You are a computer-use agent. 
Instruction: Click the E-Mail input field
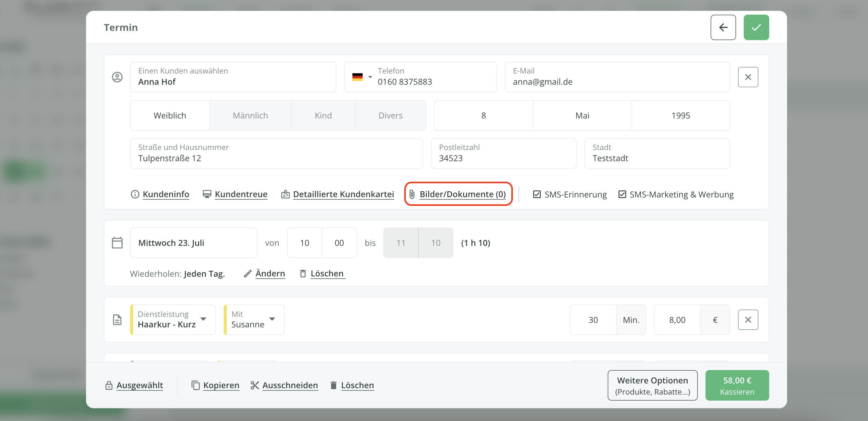point(617,77)
